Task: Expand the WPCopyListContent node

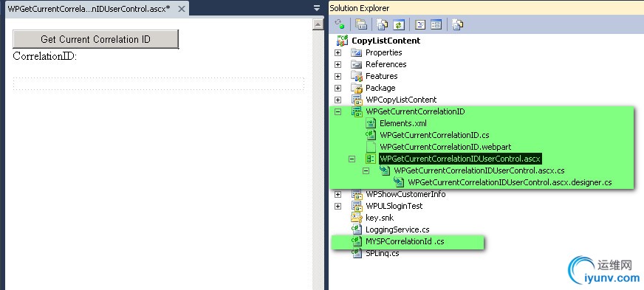Action: (x=338, y=100)
